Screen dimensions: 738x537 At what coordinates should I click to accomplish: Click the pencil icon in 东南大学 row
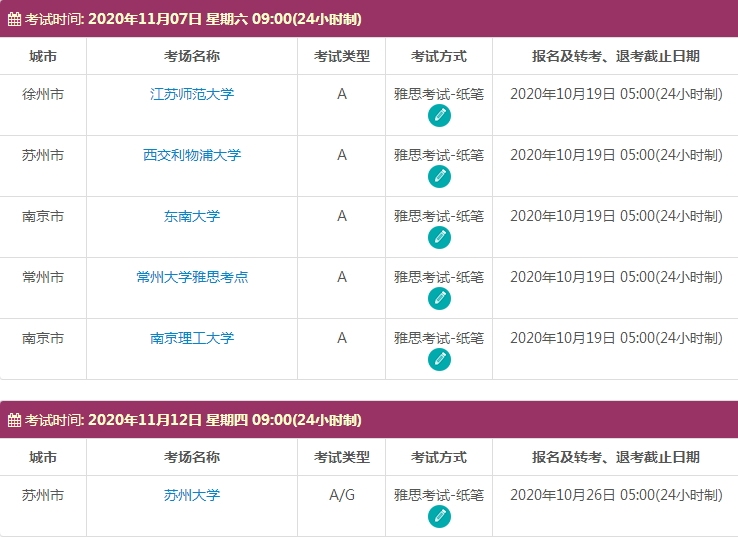(x=439, y=238)
